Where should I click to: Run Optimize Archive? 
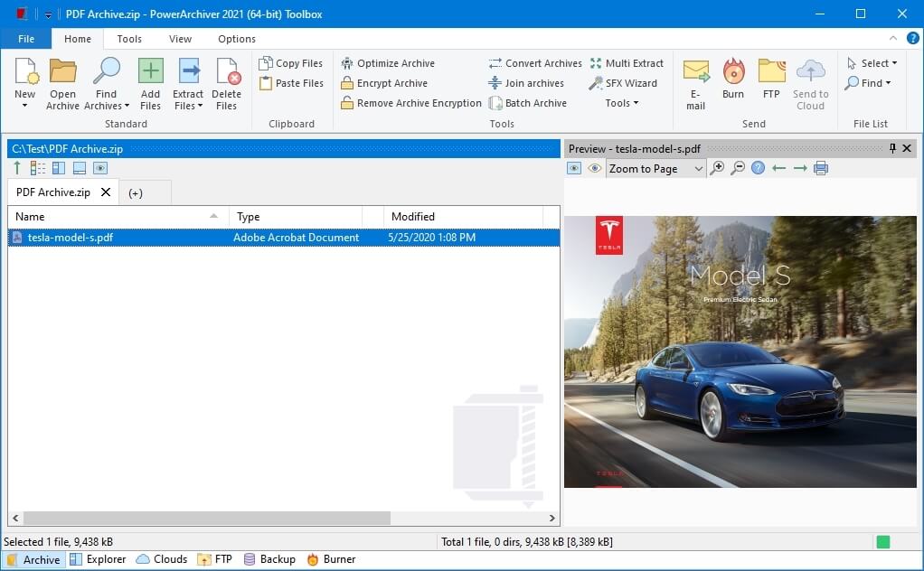[x=388, y=63]
